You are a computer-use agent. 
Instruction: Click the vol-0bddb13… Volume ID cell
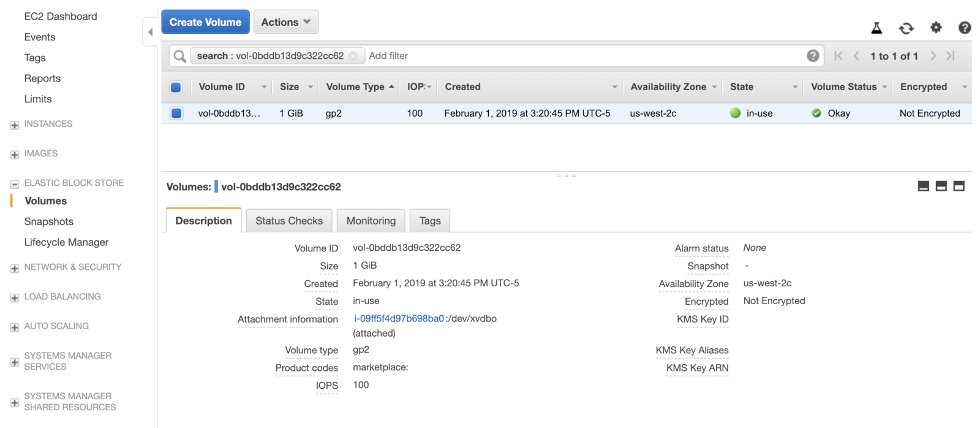[x=229, y=113]
